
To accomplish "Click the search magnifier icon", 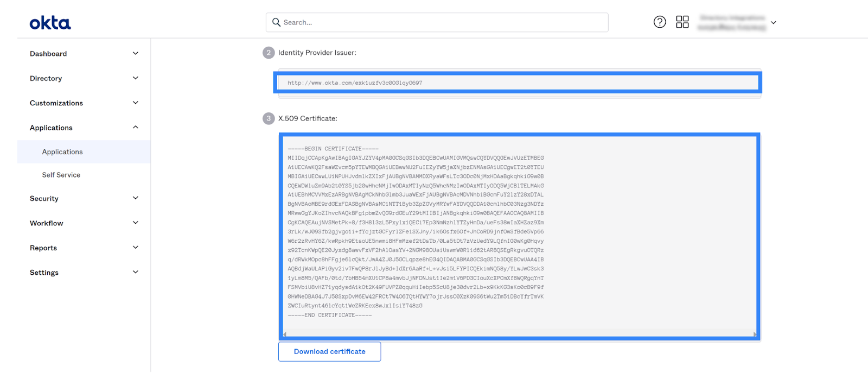I will [276, 22].
